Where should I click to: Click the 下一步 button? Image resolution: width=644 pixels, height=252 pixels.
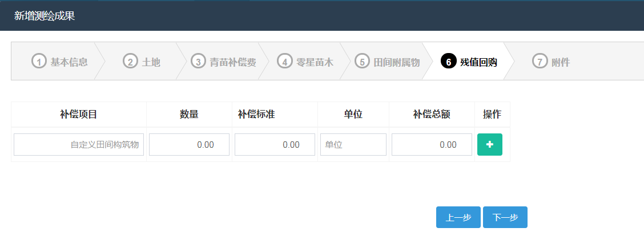[x=505, y=217]
